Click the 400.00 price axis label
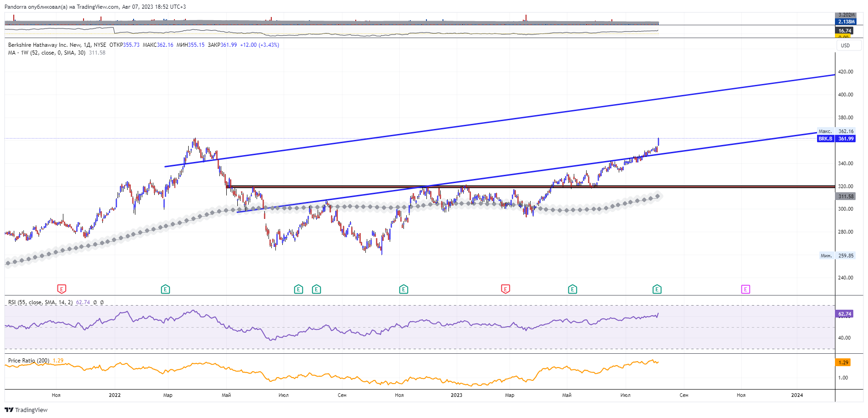This screenshot has height=418, width=868. [846, 95]
